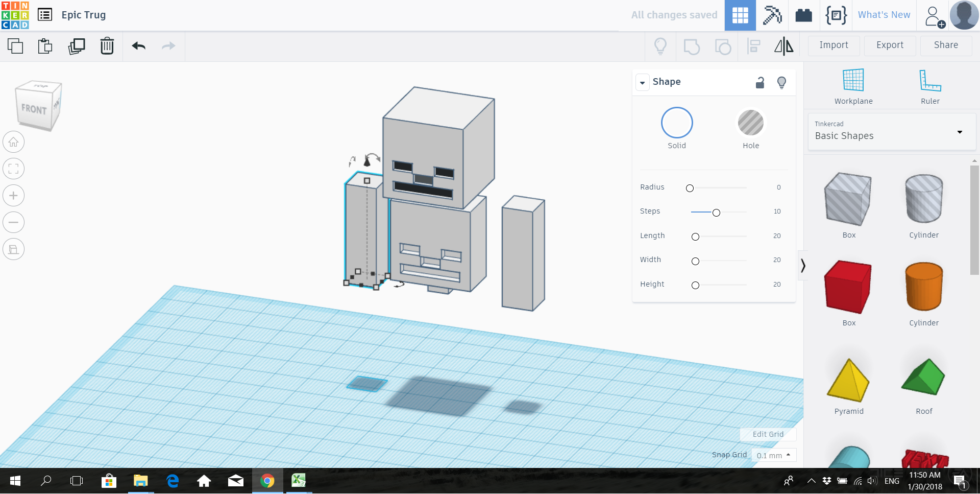
Task: Open the Basic Shapes dropdown
Action: [891, 132]
